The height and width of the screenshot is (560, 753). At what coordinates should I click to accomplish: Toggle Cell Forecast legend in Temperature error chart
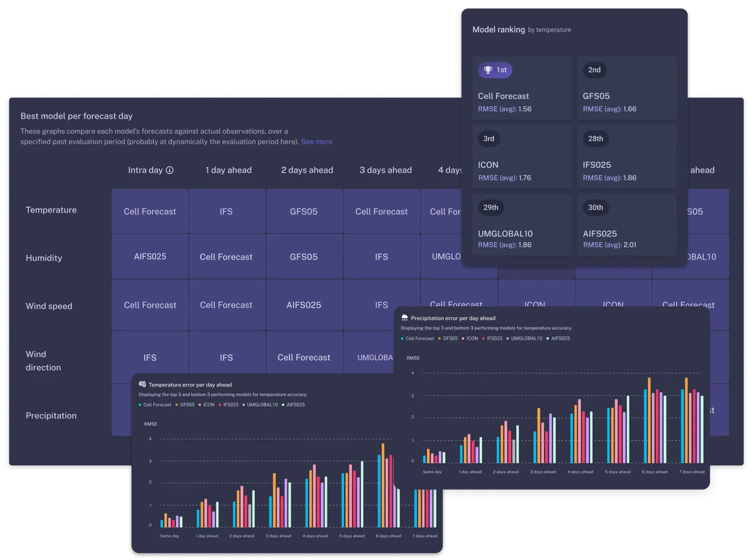click(x=155, y=405)
